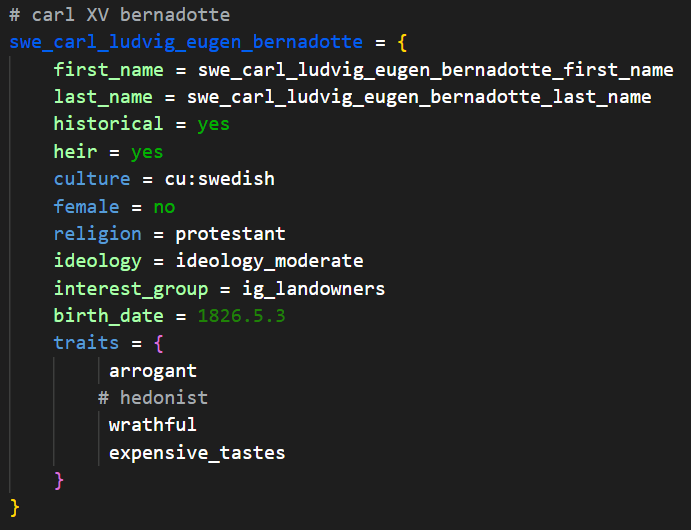Screen dimensions: 691x530
Task: Click the value ending in bernadotte_first_name
Action: 435,70
